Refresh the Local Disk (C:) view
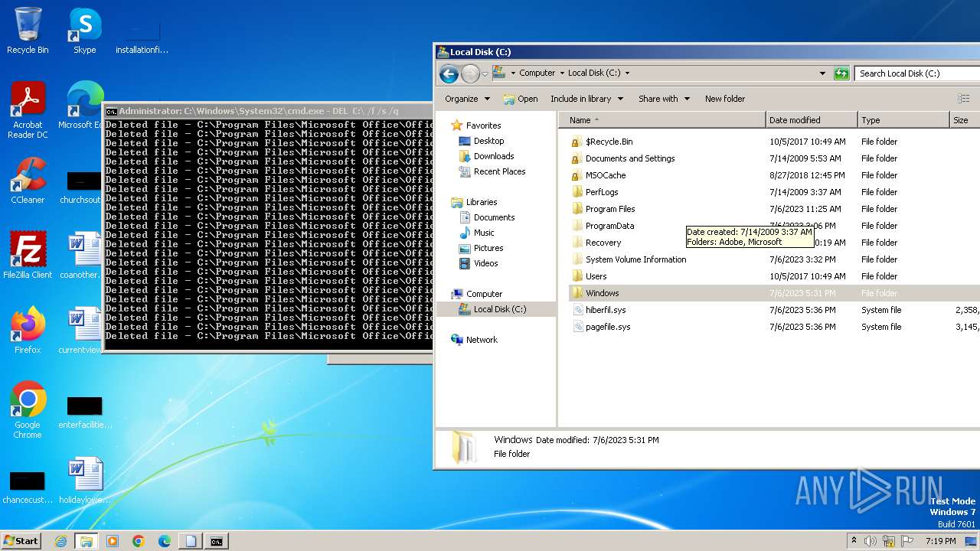 point(841,73)
